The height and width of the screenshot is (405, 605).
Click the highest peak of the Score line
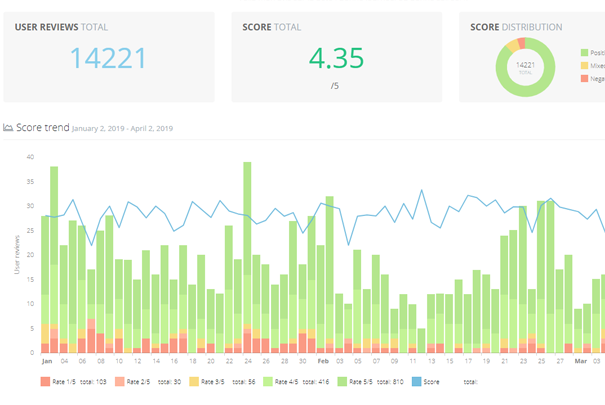[x=422, y=190]
